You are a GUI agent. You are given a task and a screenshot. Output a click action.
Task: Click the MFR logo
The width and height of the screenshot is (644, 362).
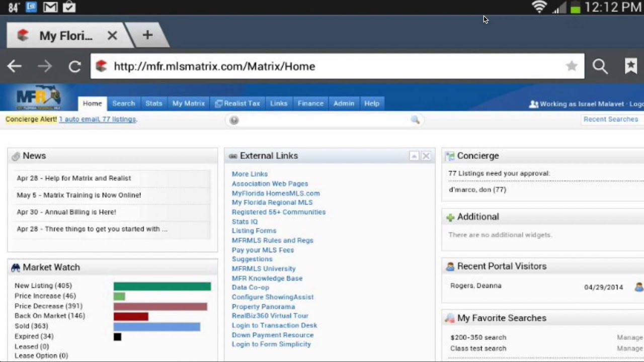(x=38, y=97)
